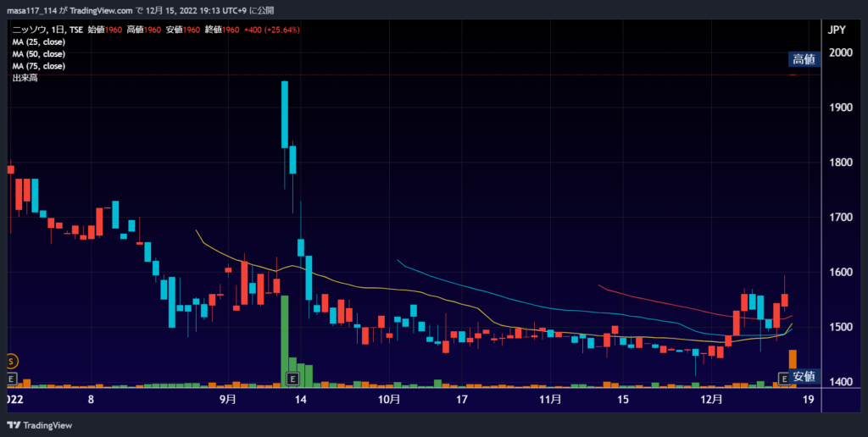The width and height of the screenshot is (868, 437).
Task: Click the +400 (+25.64%) change value
Action: pyautogui.click(x=272, y=30)
